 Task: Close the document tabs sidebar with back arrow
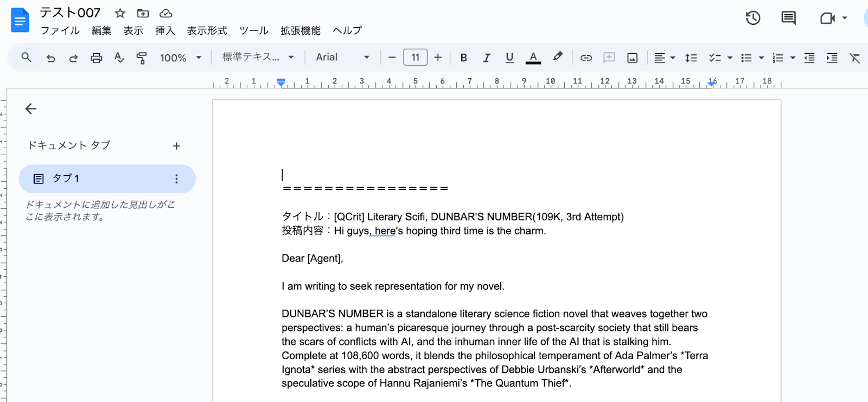point(31,109)
